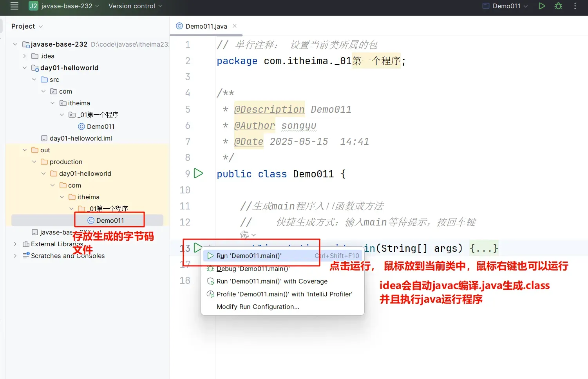Click the AI assistant icon above line 13
Screen dimensions: 588x379
(244, 235)
